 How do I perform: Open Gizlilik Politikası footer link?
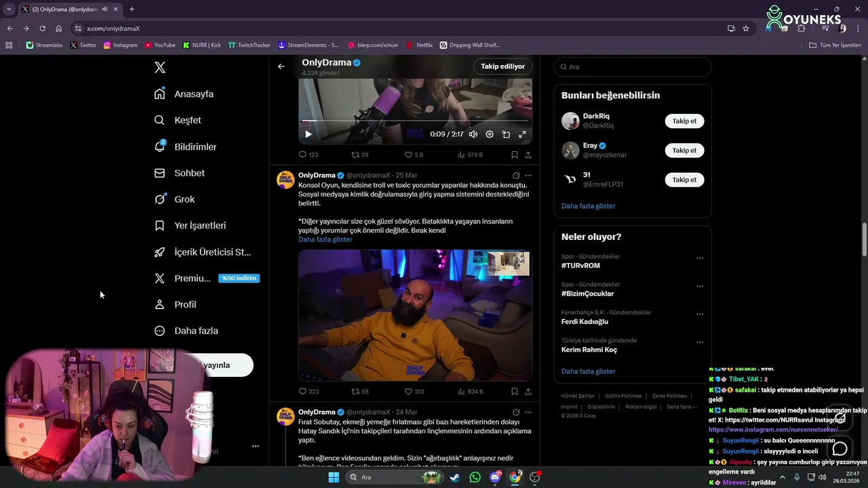[623, 396]
